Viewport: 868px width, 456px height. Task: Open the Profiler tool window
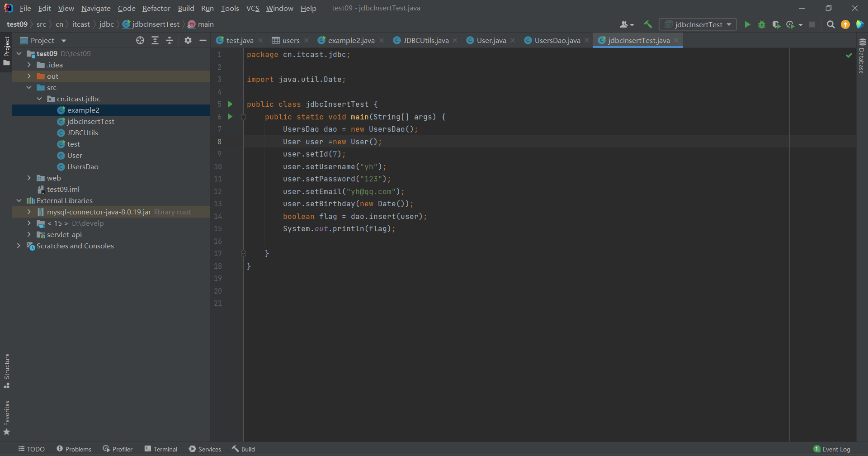(x=118, y=449)
